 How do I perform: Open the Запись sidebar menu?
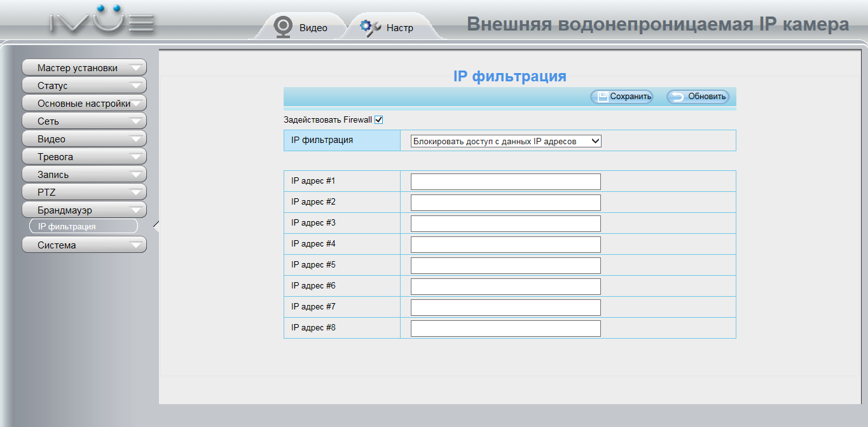point(84,174)
